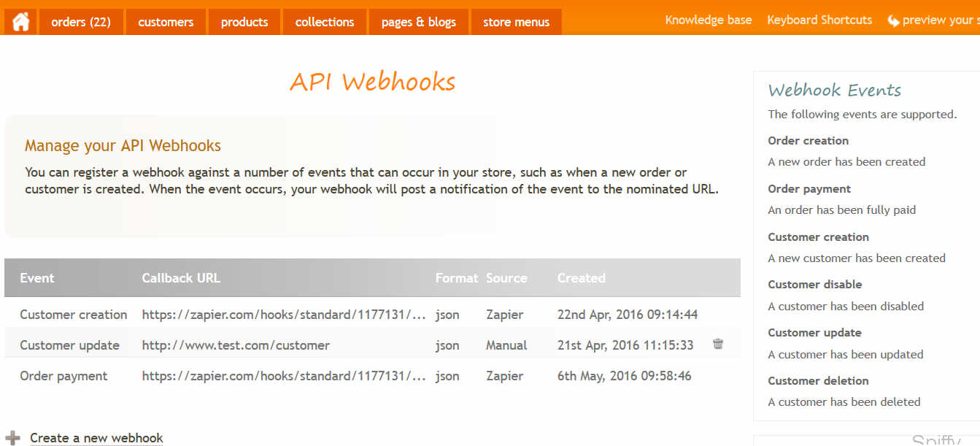
Task: Click Customer update heading in Webhook Events
Action: [814, 333]
